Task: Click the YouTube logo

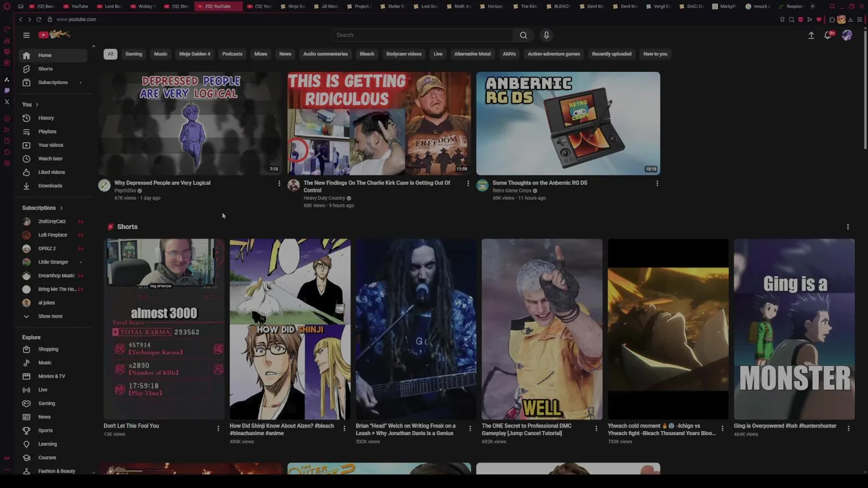Action: (54, 35)
